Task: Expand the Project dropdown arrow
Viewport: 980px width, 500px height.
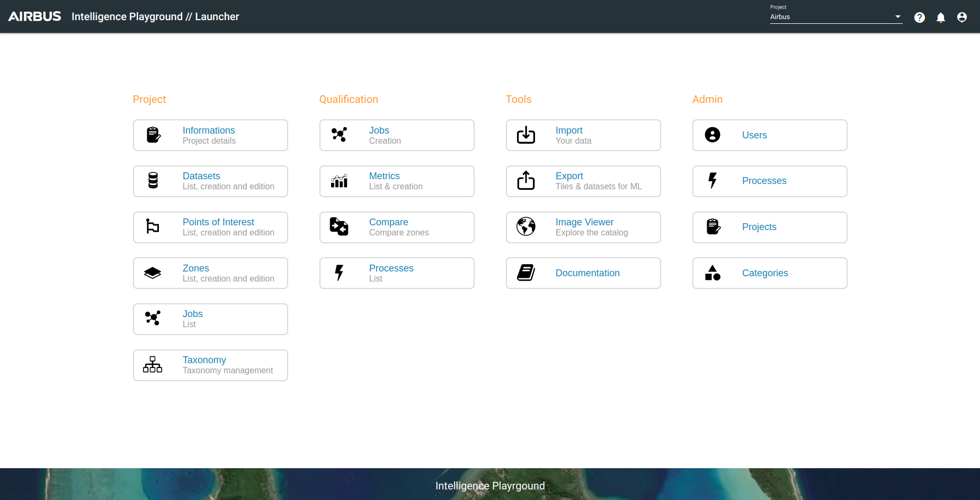Action: pos(898,17)
